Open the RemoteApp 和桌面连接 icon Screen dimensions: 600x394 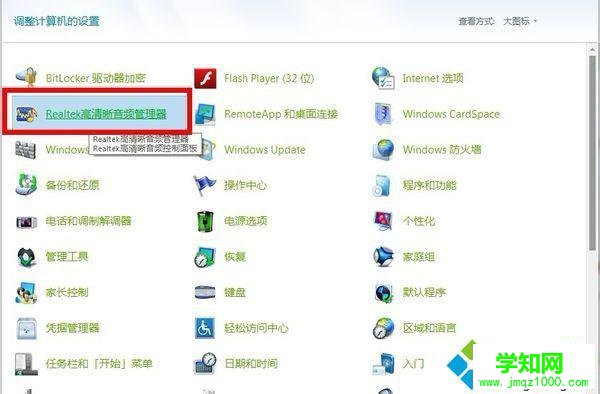[205, 114]
